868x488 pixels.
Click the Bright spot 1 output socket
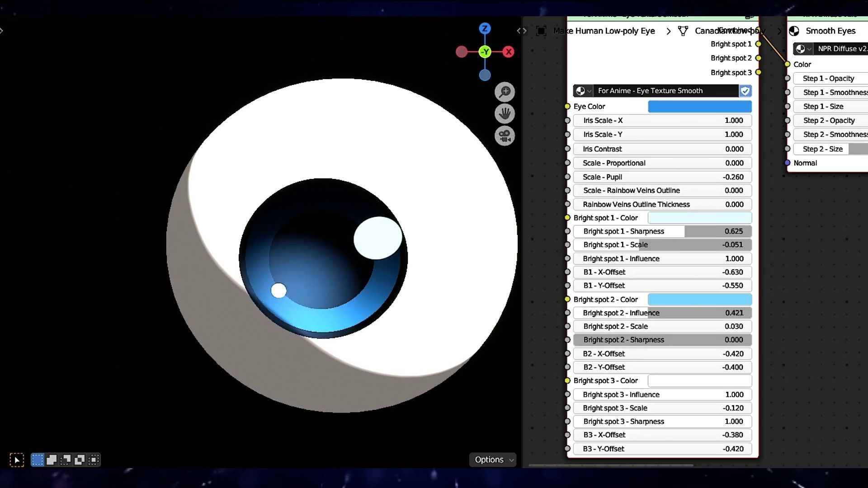click(x=759, y=44)
